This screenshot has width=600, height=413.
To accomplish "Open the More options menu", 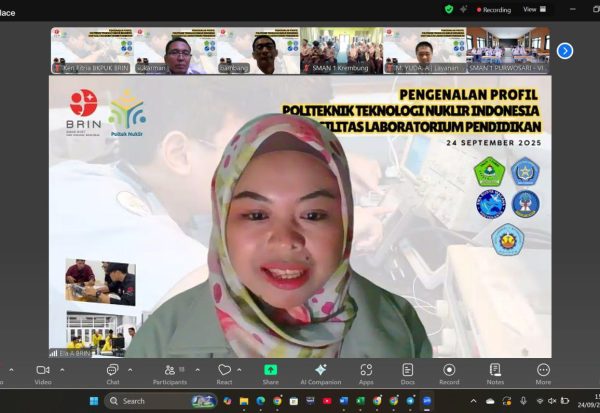I will [543, 373].
